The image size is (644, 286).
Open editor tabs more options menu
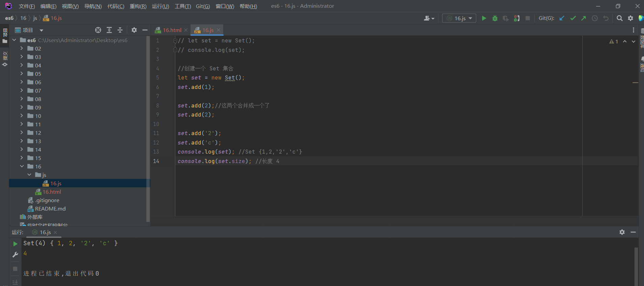[x=634, y=30]
